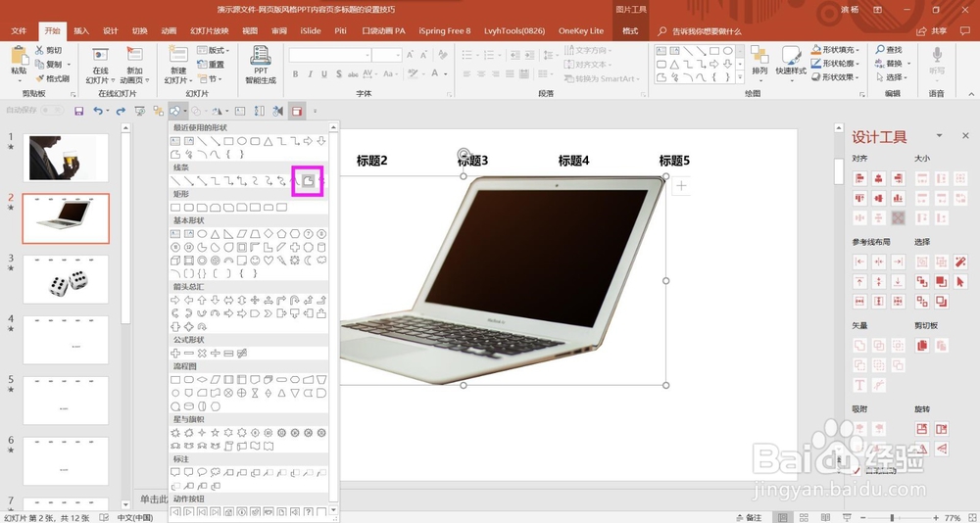Pick the Sun shape in 基本形状
980x523 pixels.
(x=295, y=261)
